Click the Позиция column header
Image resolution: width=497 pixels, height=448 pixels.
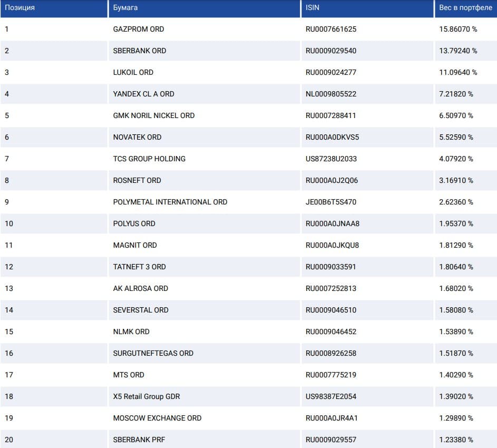pos(54,8)
